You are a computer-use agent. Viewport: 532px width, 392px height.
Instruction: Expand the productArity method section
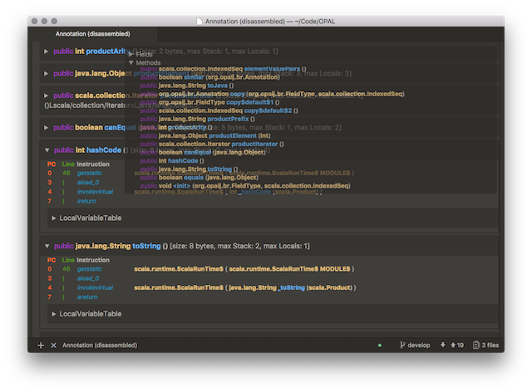point(47,51)
